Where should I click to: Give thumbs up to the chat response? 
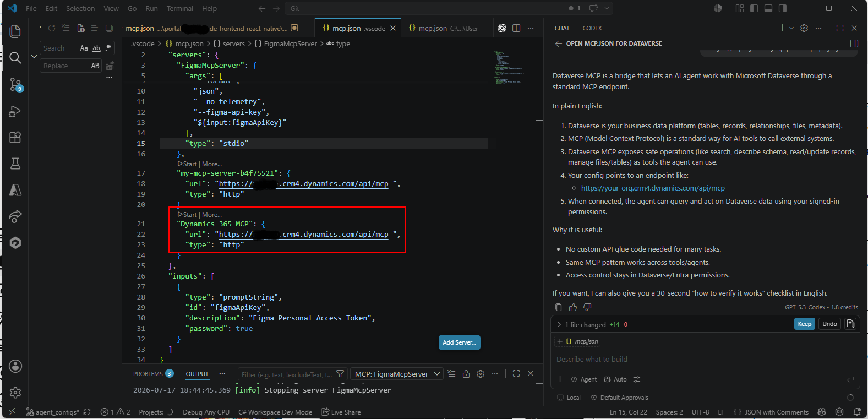click(x=573, y=307)
